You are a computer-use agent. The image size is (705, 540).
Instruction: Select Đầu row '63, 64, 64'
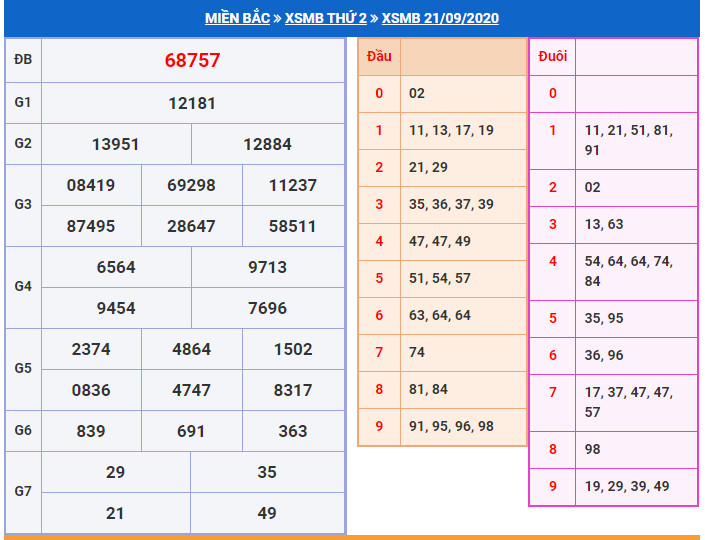pos(440,315)
